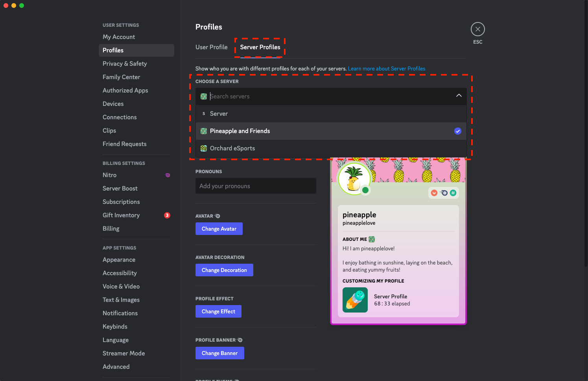
Task: Click the green online status indicator
Action: point(365,190)
